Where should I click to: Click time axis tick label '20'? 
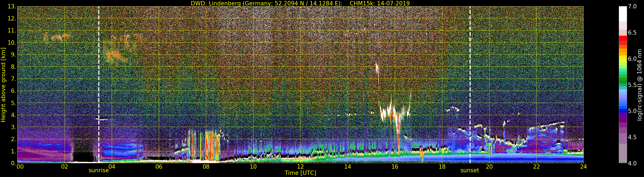[489, 167]
